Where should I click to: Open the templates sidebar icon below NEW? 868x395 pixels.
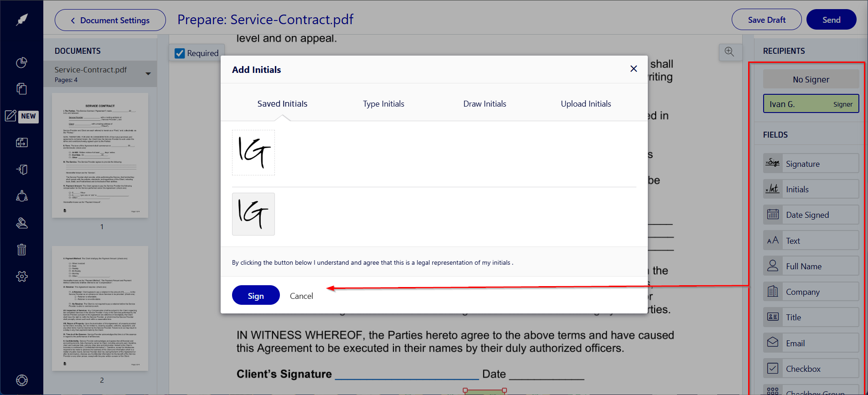22,143
